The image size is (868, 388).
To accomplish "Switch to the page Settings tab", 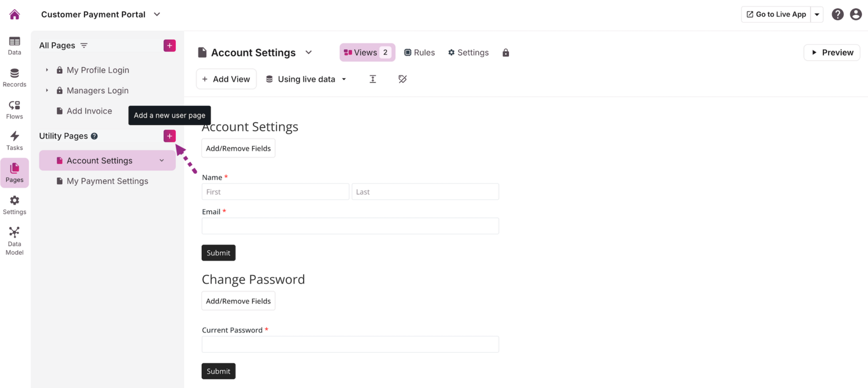I will tap(468, 53).
